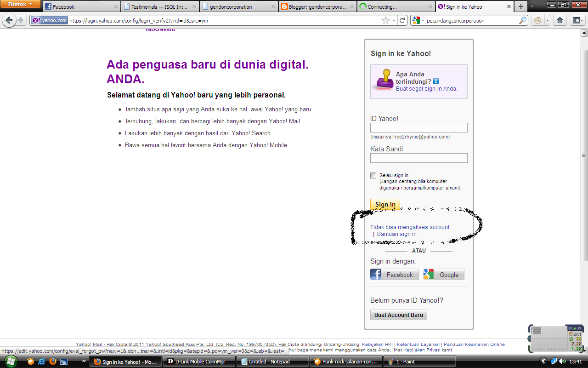Expand the quick launch overflow chevron
The height and width of the screenshot is (368, 588).
pos(84,362)
